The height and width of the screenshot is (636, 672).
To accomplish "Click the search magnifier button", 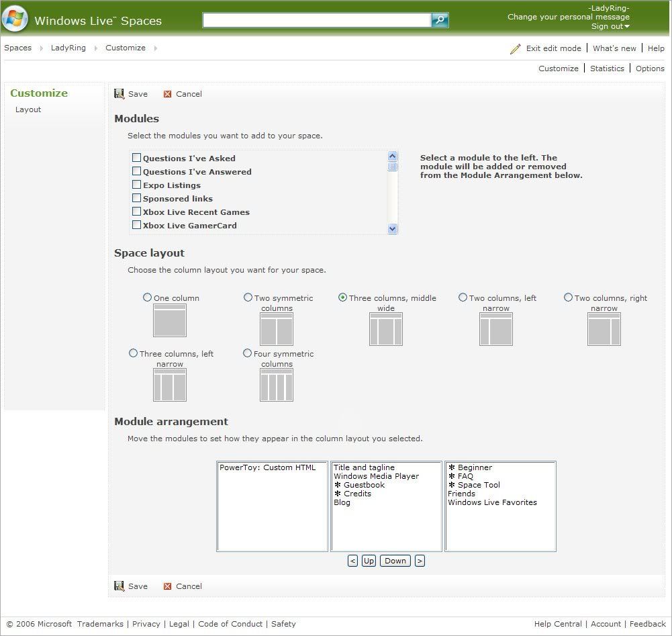I will click(440, 19).
